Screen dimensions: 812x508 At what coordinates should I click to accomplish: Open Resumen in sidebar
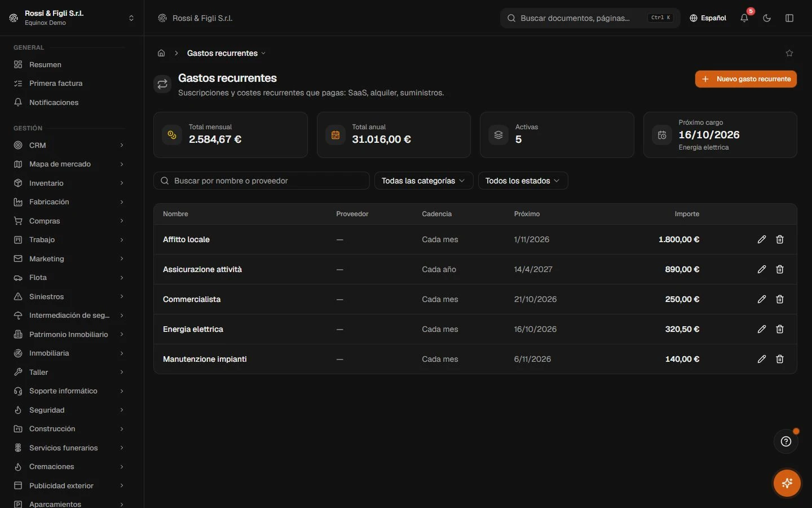click(70, 64)
